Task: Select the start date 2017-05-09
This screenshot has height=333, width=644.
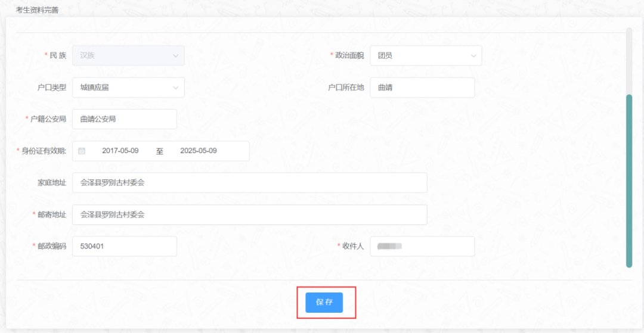Action: (120, 151)
